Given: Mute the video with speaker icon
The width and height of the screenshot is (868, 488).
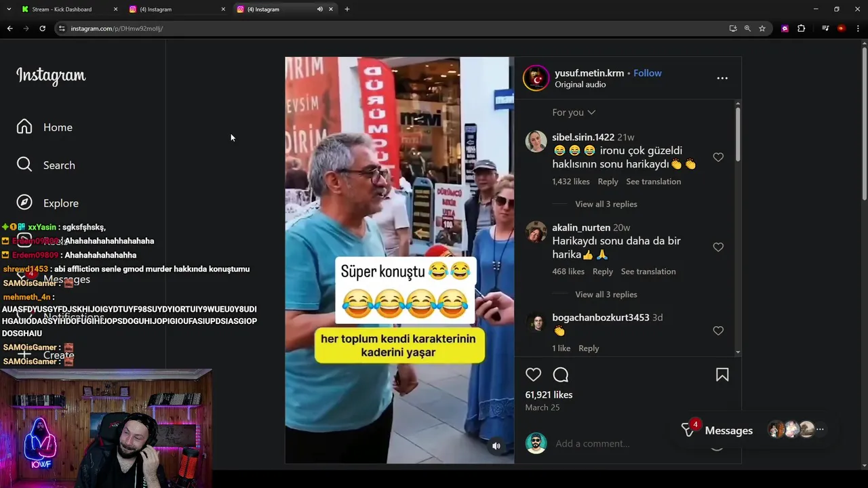Looking at the screenshot, I should pyautogui.click(x=496, y=446).
